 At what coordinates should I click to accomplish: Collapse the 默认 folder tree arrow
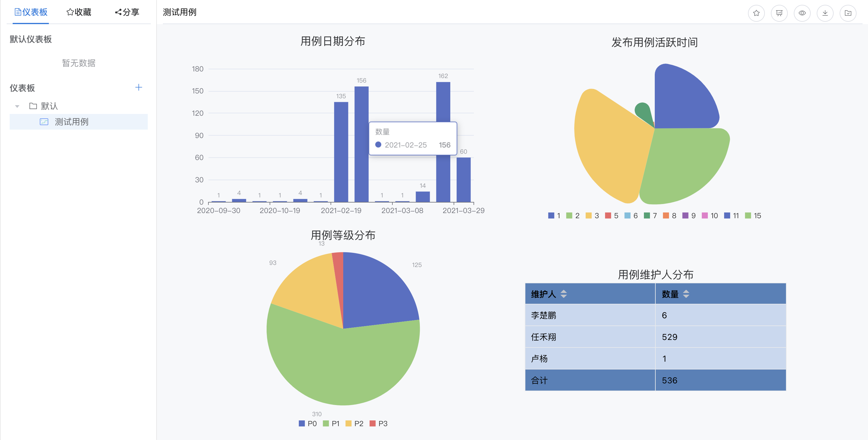(x=17, y=106)
